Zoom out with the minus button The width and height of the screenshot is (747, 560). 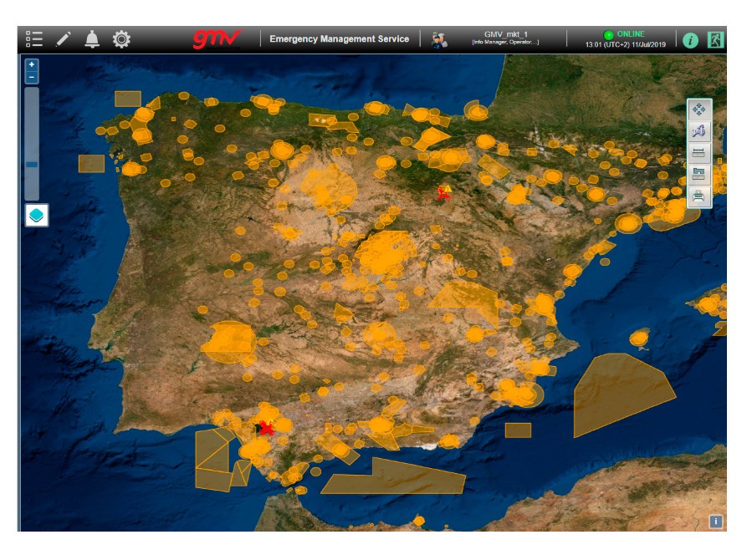[x=32, y=77]
